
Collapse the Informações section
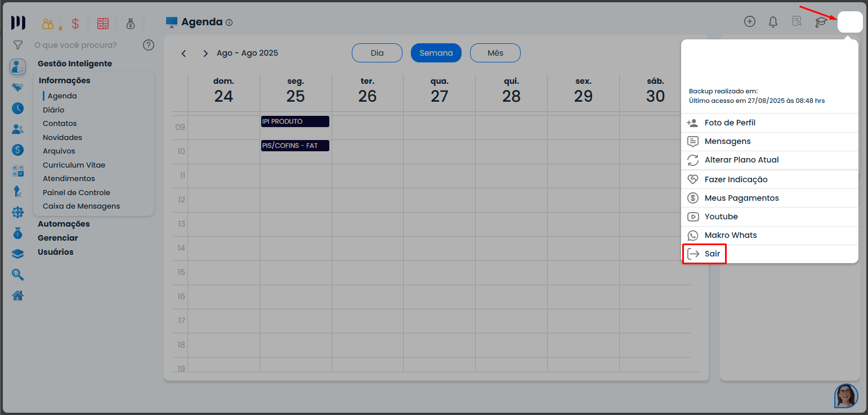[x=65, y=80]
